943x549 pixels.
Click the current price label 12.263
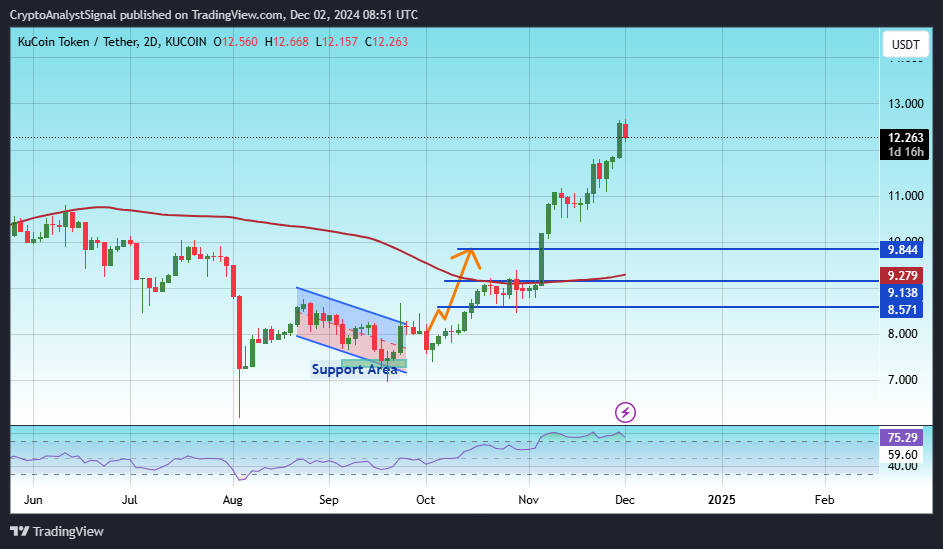[x=905, y=138]
